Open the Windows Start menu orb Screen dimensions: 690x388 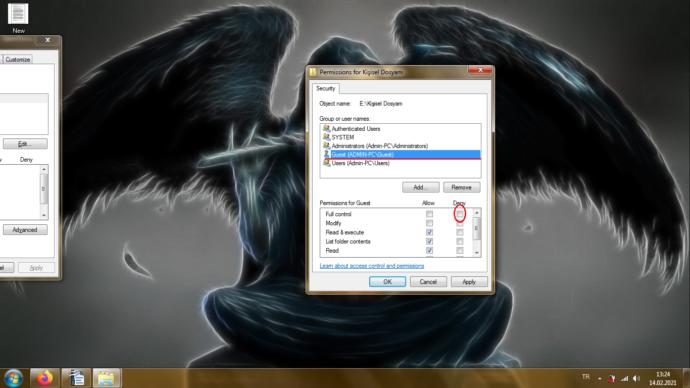pos(13,378)
